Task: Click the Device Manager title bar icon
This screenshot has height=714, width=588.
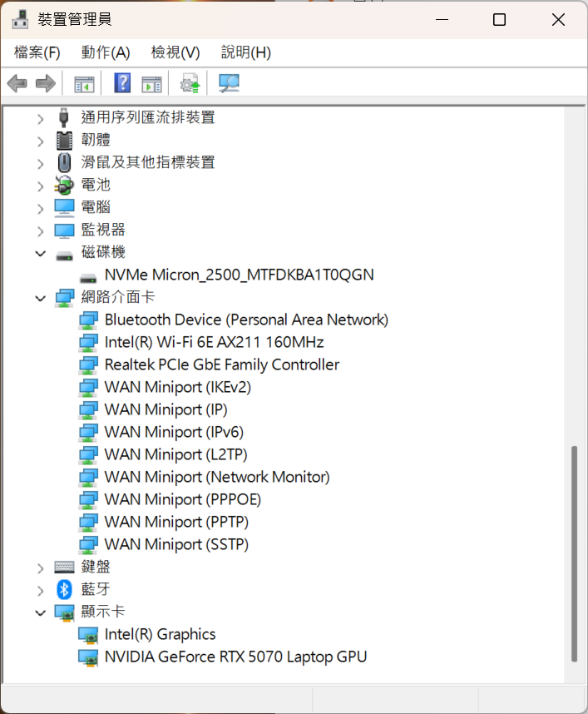Action: pos(20,20)
